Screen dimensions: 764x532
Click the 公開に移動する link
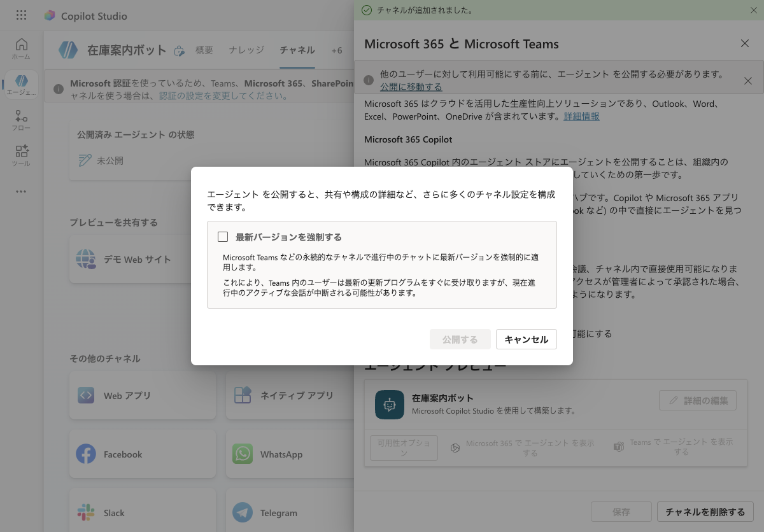[411, 87]
